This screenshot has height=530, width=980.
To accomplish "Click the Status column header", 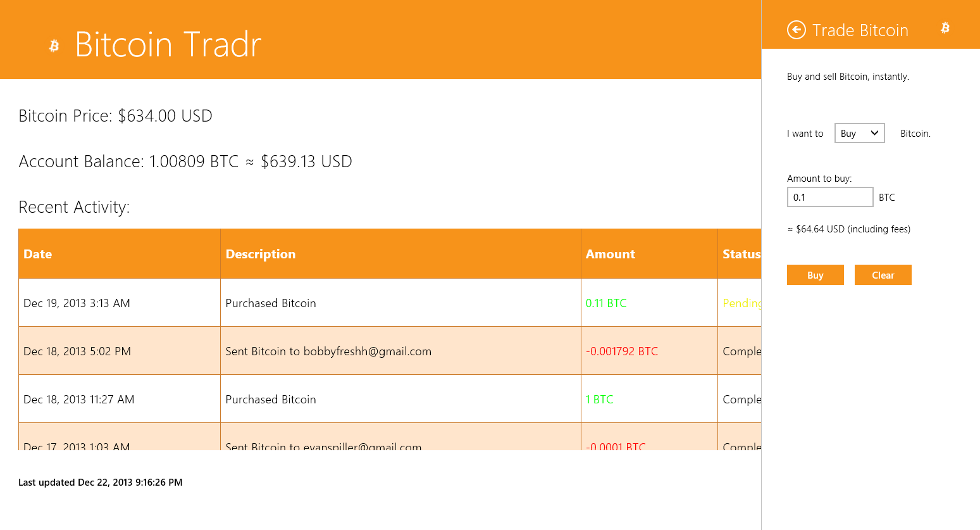I will 741,254.
